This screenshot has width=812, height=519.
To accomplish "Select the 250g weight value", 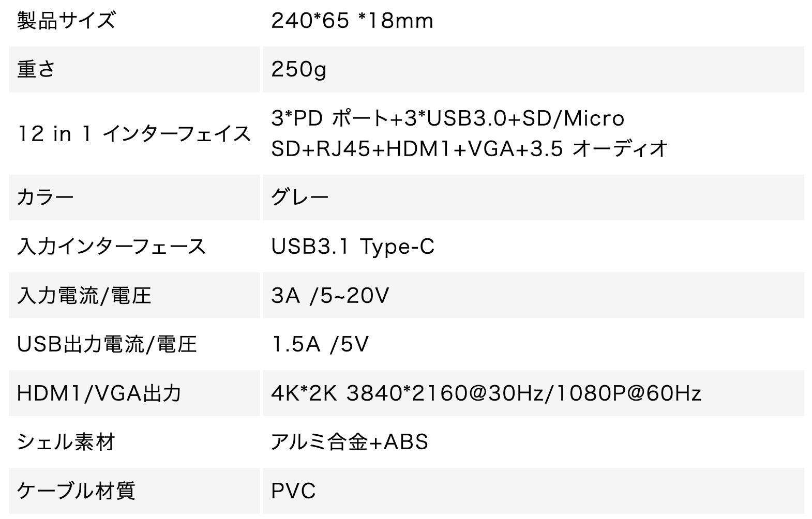I will point(298,69).
